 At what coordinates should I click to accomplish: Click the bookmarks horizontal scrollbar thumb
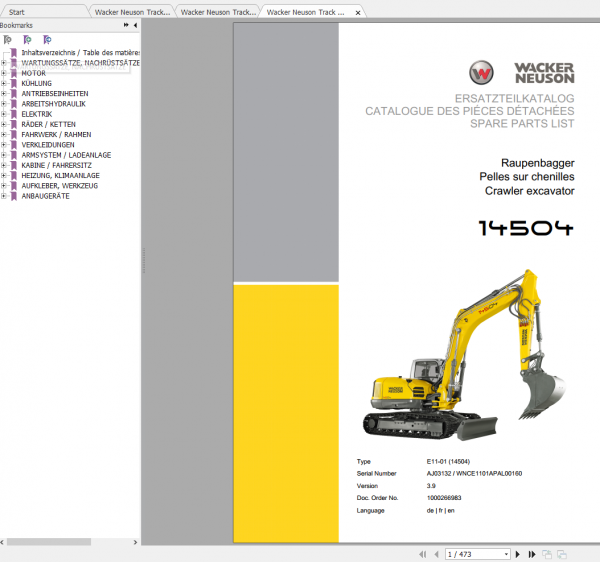click(49, 542)
